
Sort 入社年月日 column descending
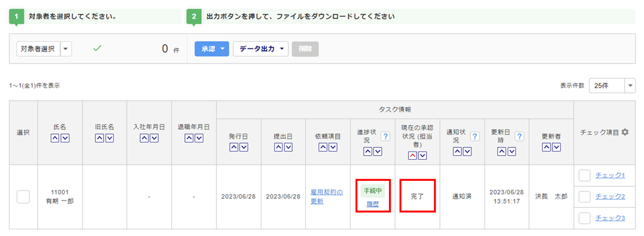154,139
